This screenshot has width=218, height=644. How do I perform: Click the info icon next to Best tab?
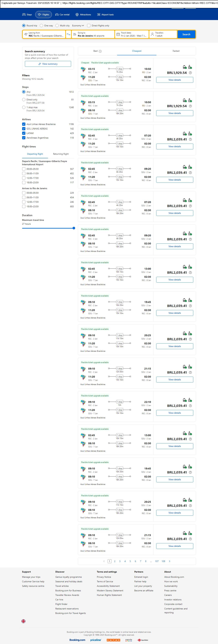click(100, 51)
